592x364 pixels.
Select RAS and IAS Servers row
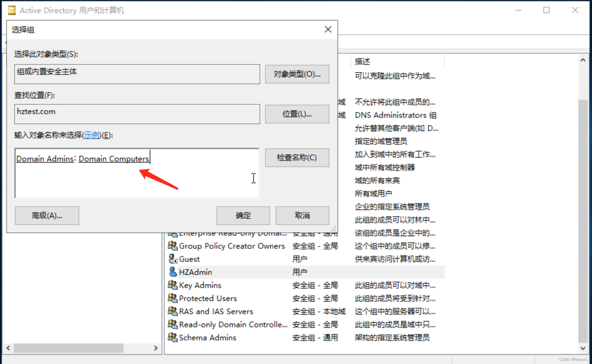coord(306,311)
